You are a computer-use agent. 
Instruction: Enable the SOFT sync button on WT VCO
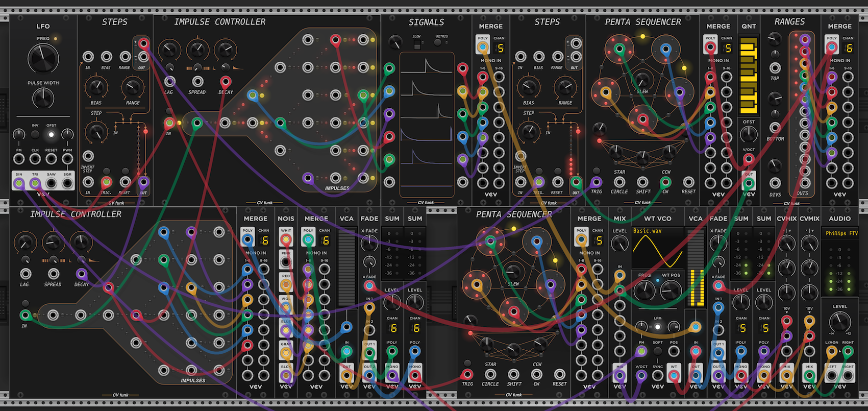click(x=658, y=351)
